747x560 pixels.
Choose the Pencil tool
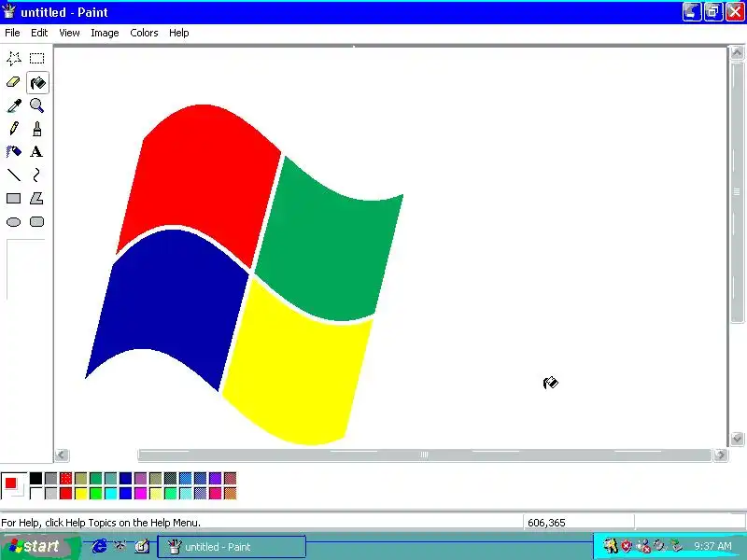pos(14,129)
